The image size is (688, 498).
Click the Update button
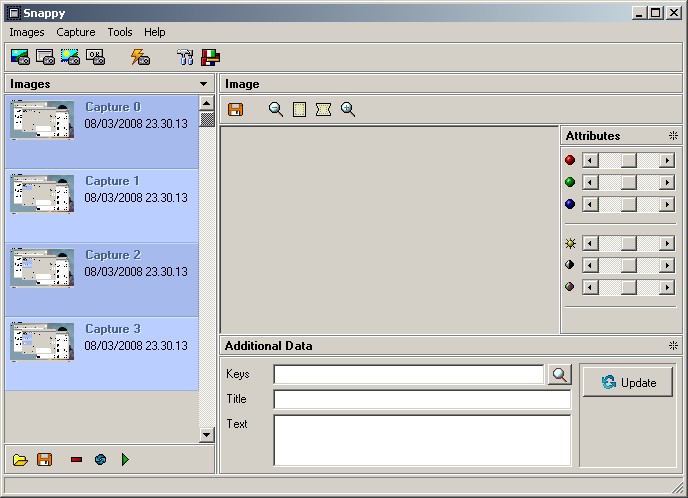click(x=628, y=382)
